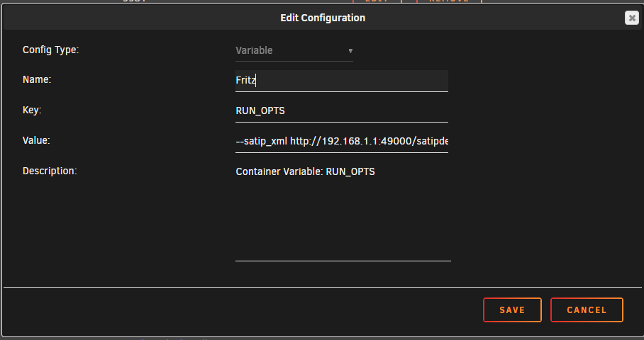
Task: Cancel editing the configuration
Action: [x=587, y=310]
